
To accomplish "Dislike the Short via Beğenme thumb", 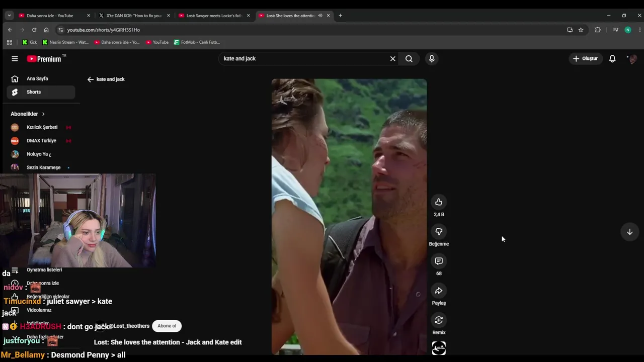I will point(439,232).
